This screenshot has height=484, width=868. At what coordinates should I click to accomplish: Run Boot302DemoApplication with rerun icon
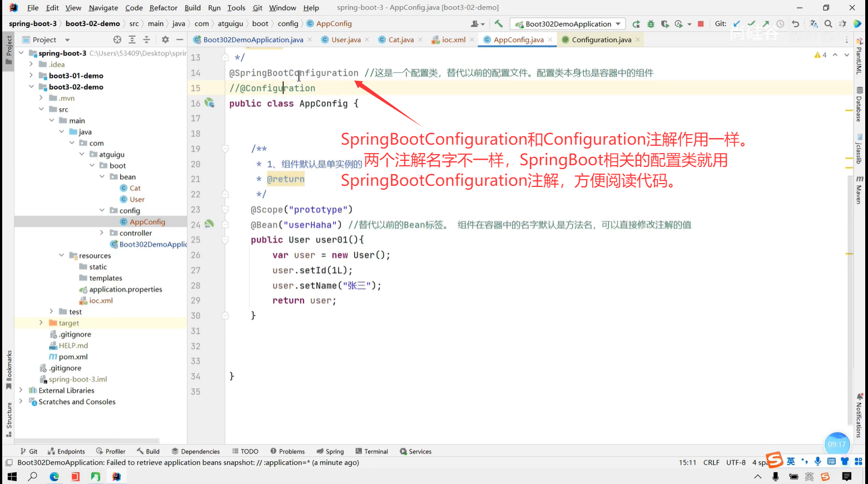636,24
